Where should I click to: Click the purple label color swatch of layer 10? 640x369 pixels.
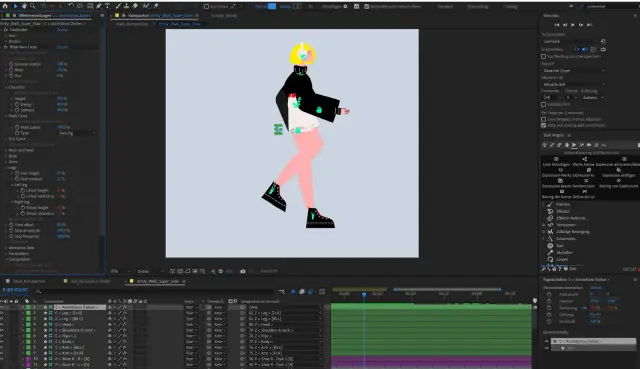(x=28, y=359)
